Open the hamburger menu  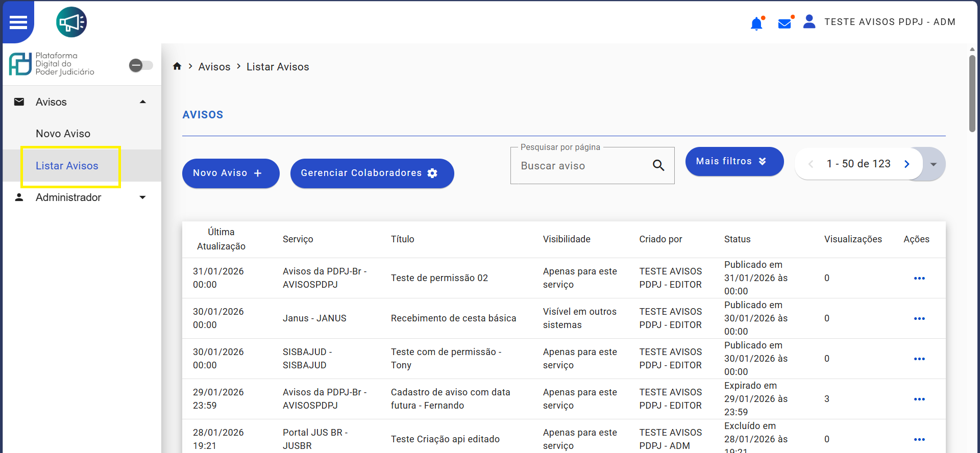[x=18, y=22]
